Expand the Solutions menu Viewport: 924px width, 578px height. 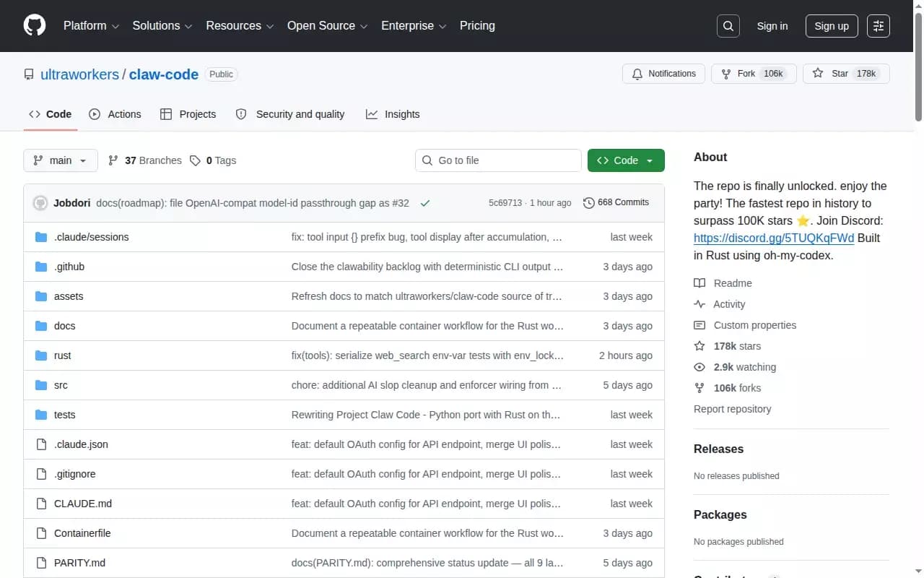point(162,26)
